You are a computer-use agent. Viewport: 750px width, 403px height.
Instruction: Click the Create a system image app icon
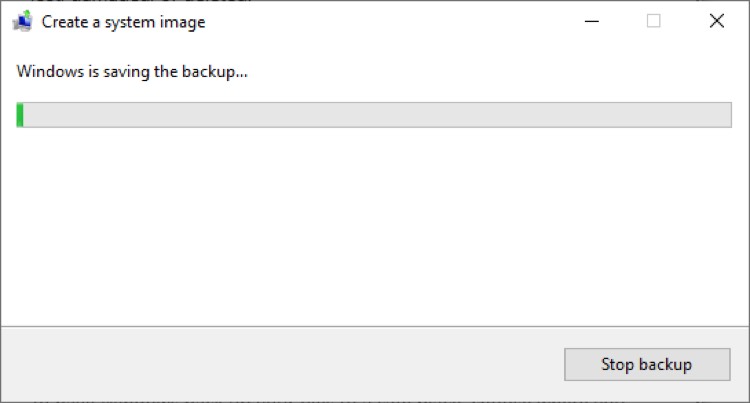pyautogui.click(x=22, y=22)
